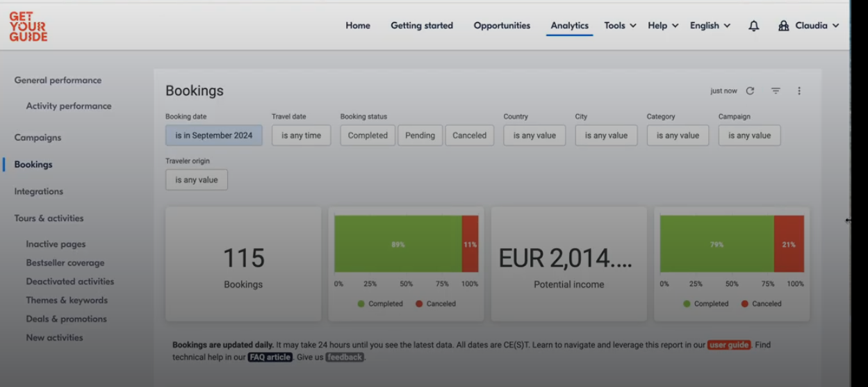Open Inactive pages report
This screenshot has height=387, width=868.
coord(56,244)
